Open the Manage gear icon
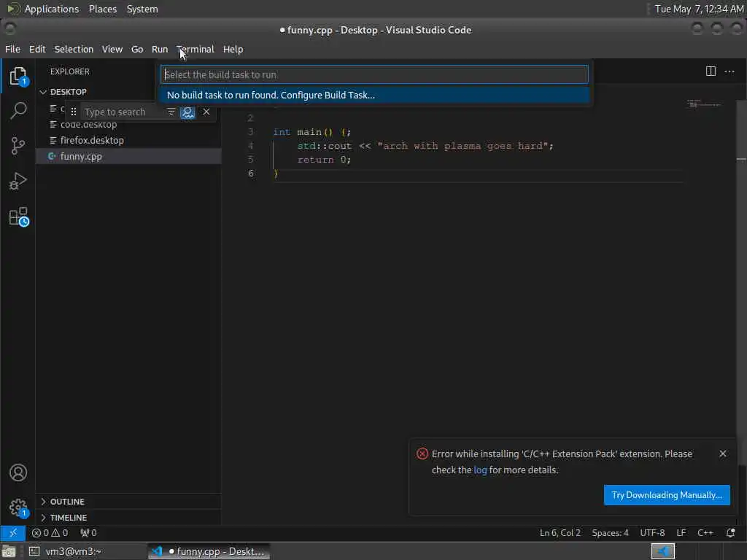 click(19, 507)
